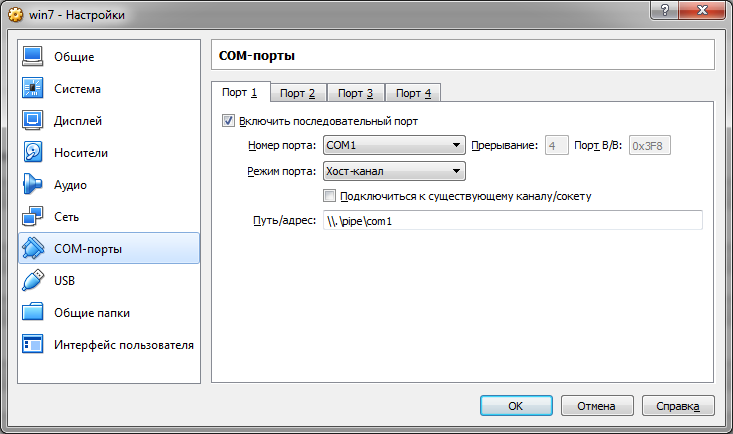Image resolution: width=733 pixels, height=434 pixels.
Task: Select COM-порты label in sidebar
Action: click(88, 249)
